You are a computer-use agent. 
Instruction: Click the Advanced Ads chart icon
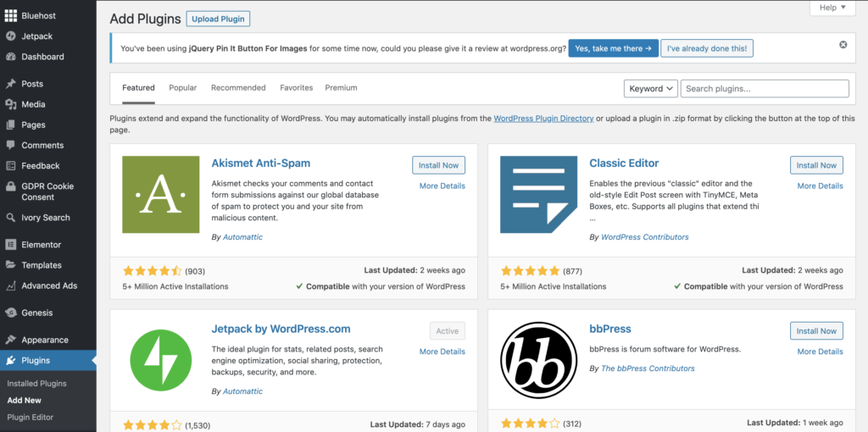click(10, 286)
